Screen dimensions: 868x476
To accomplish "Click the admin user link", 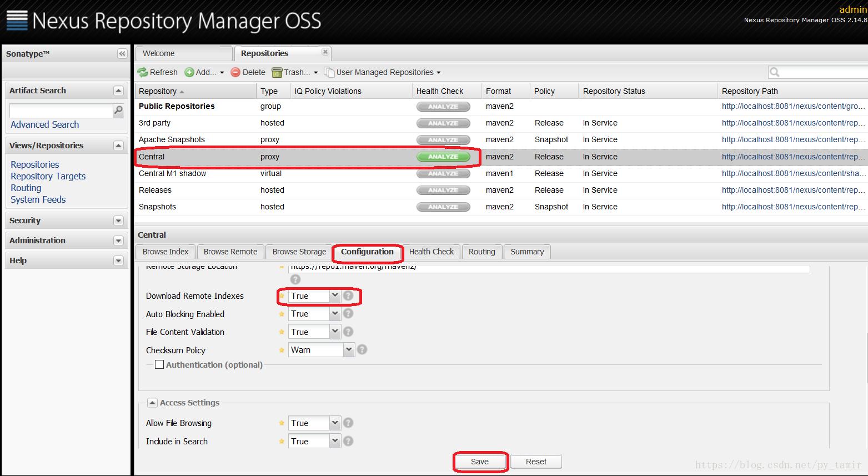I will 852,9.
